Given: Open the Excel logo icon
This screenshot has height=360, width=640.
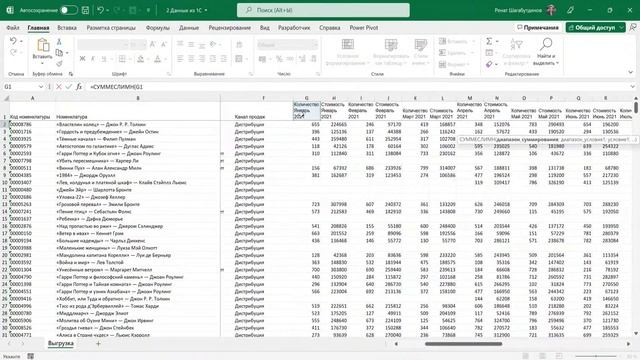Looking at the screenshot, I should click(10, 10).
